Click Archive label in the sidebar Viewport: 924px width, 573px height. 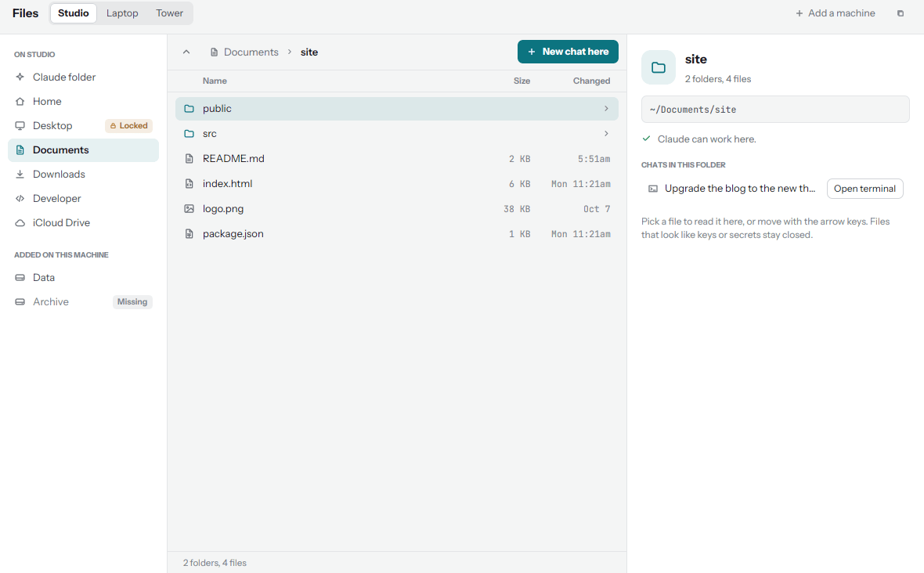pos(51,301)
